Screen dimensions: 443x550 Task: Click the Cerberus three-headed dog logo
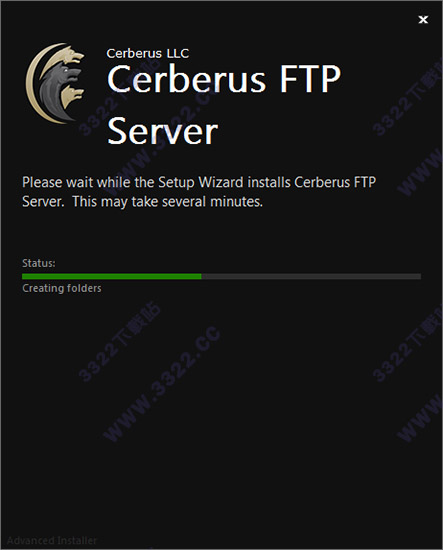55,83
